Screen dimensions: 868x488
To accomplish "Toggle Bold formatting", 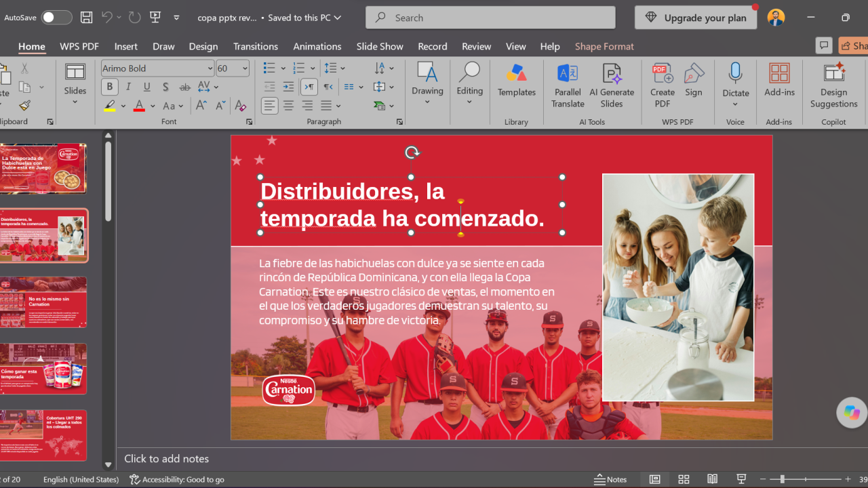I will (x=109, y=87).
